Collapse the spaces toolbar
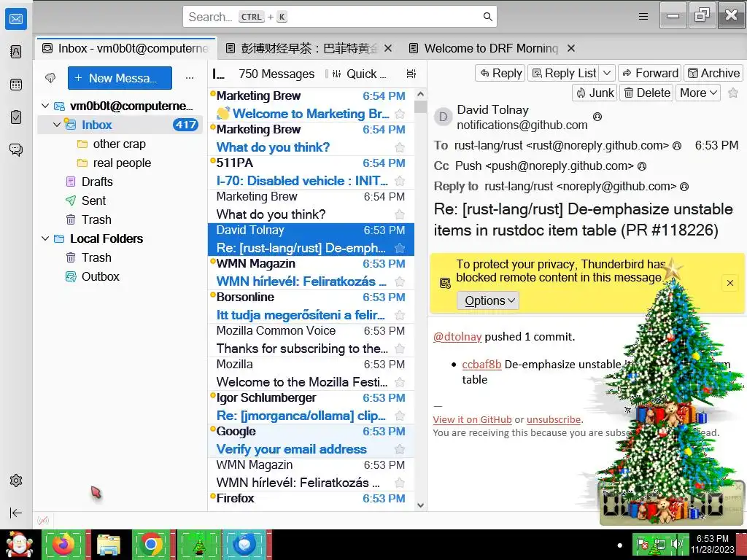Viewport: 747px width, 560px height. (x=16, y=513)
